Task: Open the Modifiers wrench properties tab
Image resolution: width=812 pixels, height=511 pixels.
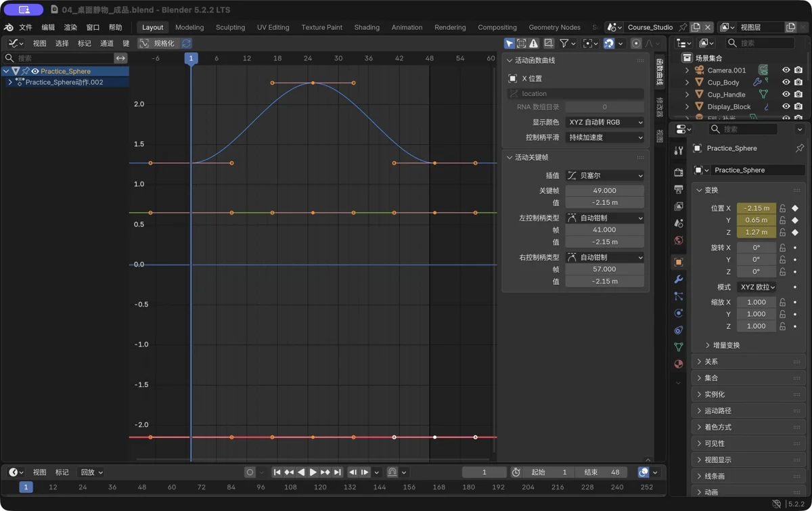Action: point(679,279)
